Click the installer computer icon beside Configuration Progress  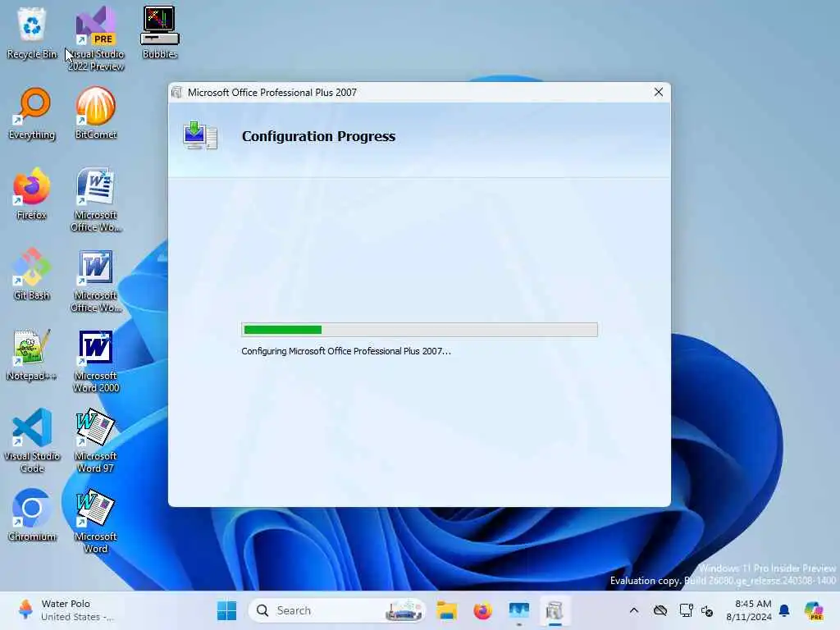[x=200, y=135]
